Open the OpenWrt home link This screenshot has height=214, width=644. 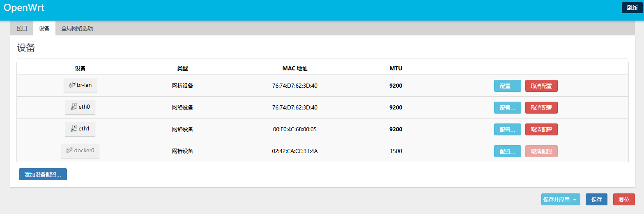pyautogui.click(x=24, y=7)
